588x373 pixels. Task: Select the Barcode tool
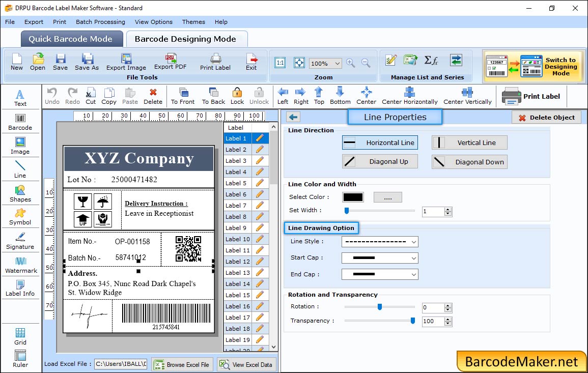pos(20,122)
